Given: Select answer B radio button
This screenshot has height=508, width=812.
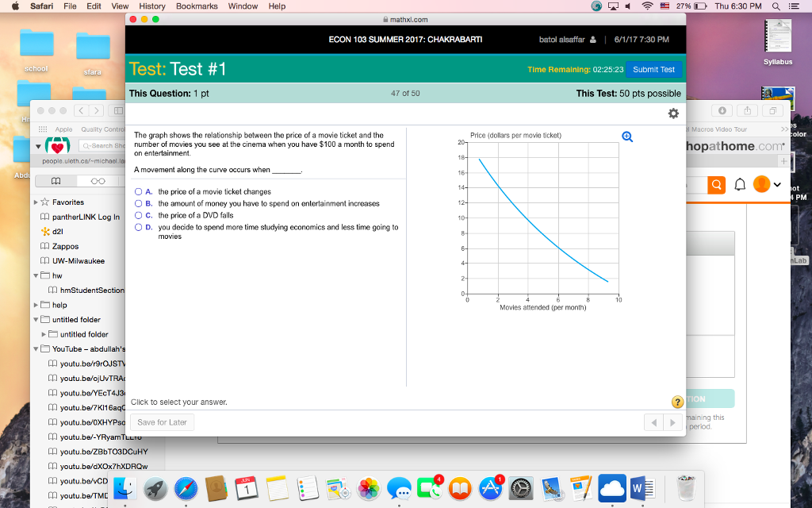Looking at the screenshot, I should pyautogui.click(x=138, y=204).
